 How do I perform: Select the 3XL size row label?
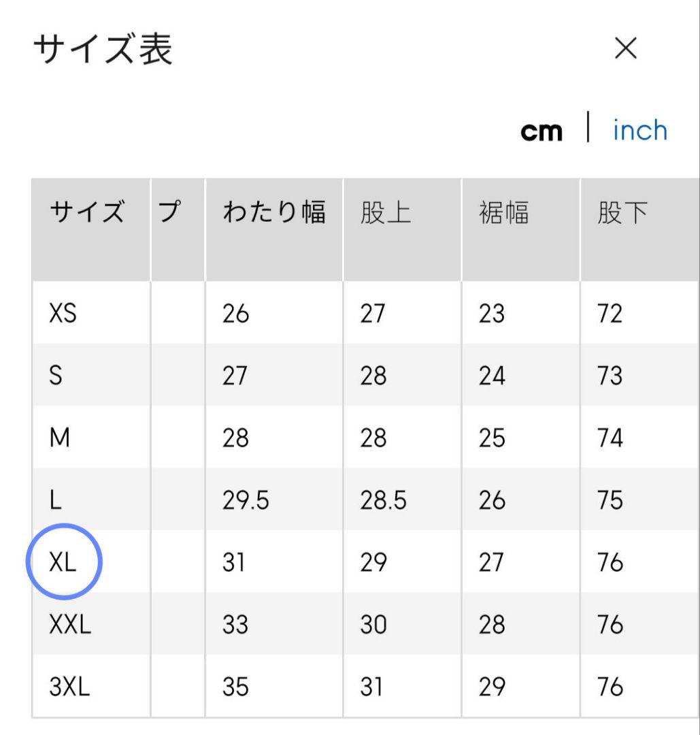69,687
